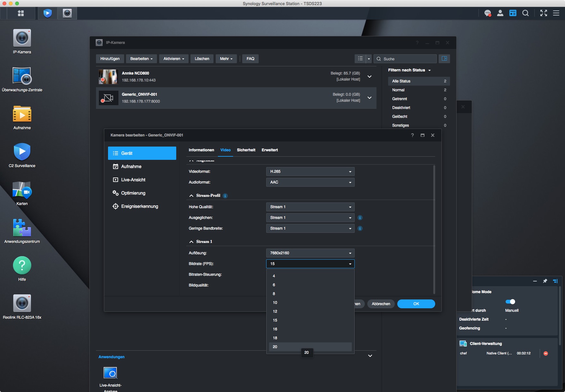Collapse the Stream-Profil section
Viewport: 565px width, 392px height.
(x=191, y=196)
